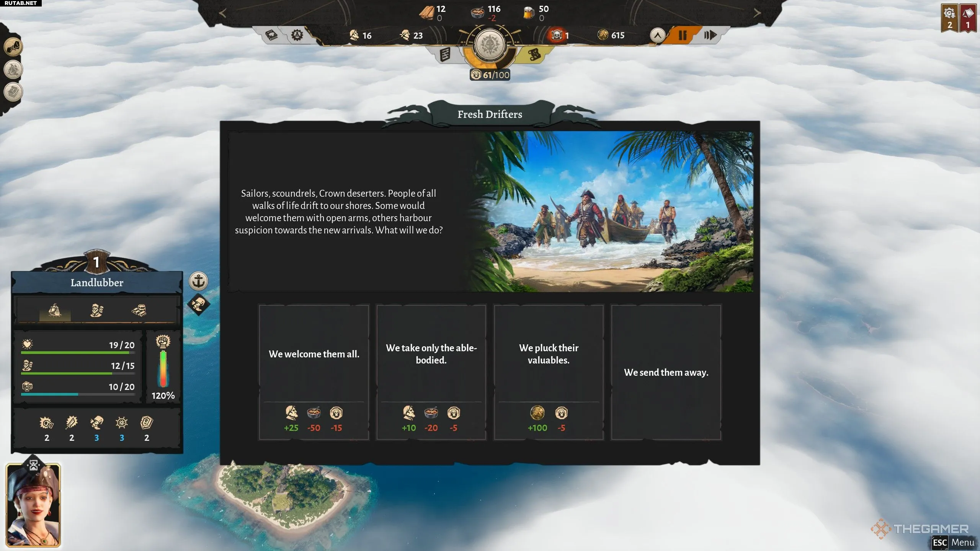This screenshot has height=551, width=980.
Task: Open the treasure map icon
Action: [x=534, y=55]
